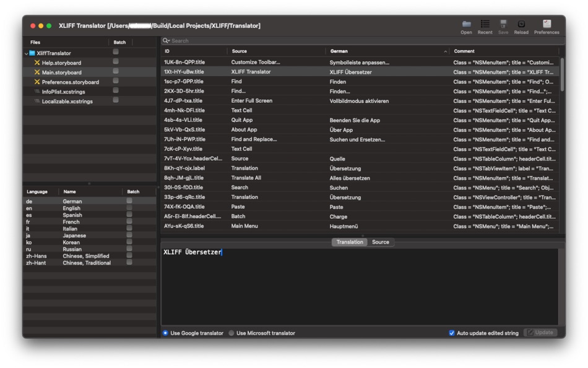
Task: Select the Batch source row translated Charge
Action: [360, 217]
